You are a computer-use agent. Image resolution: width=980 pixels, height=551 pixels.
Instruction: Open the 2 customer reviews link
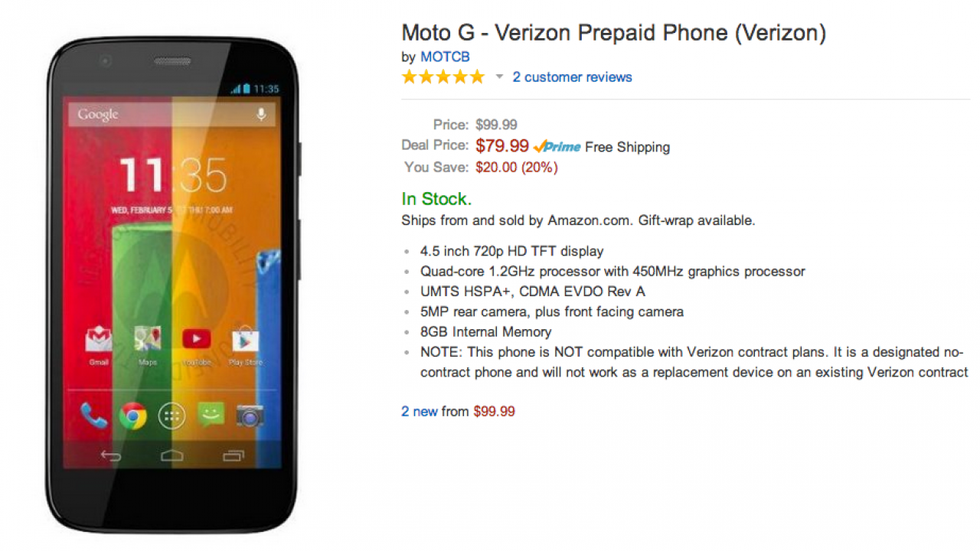[x=572, y=77]
